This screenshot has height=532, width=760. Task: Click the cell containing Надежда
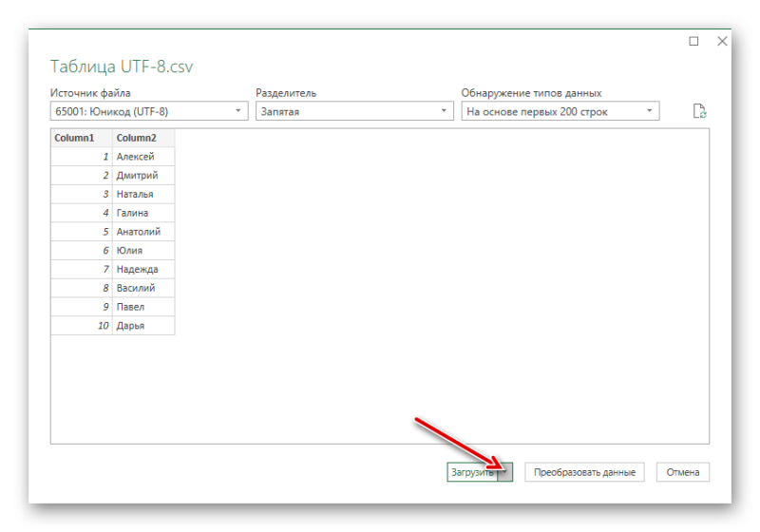click(143, 269)
